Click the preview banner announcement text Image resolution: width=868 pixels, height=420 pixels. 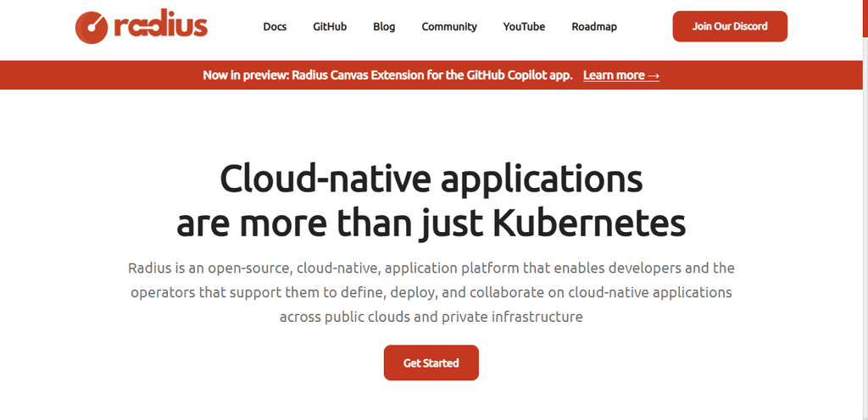(x=387, y=75)
